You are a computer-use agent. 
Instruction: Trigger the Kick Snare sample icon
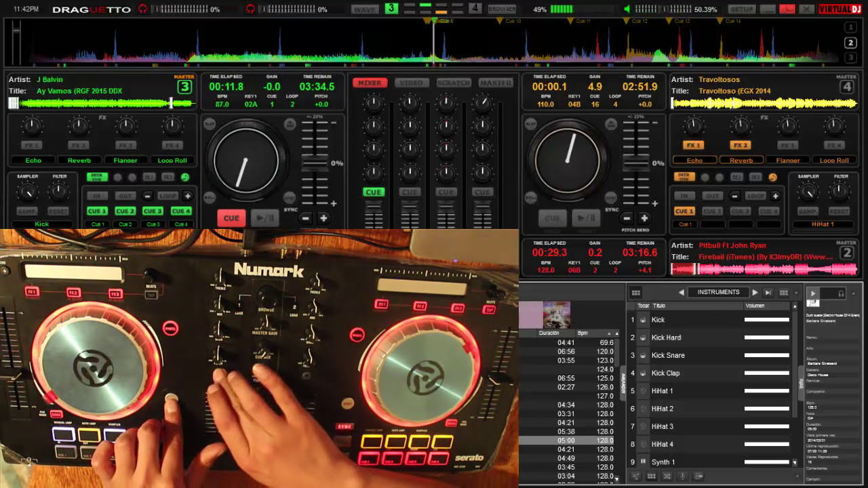[x=643, y=355]
